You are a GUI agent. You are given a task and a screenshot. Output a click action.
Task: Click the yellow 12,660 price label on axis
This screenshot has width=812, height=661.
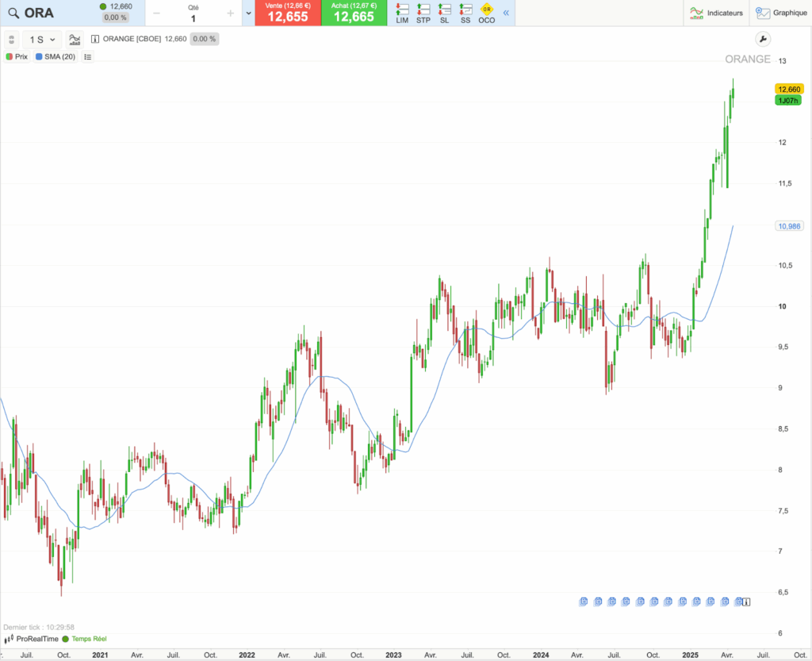coord(789,89)
